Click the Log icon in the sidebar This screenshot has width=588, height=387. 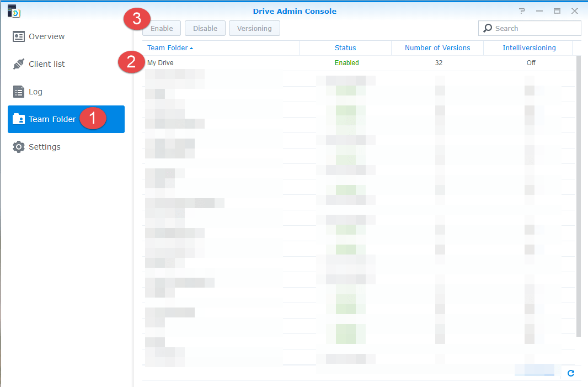(x=18, y=91)
